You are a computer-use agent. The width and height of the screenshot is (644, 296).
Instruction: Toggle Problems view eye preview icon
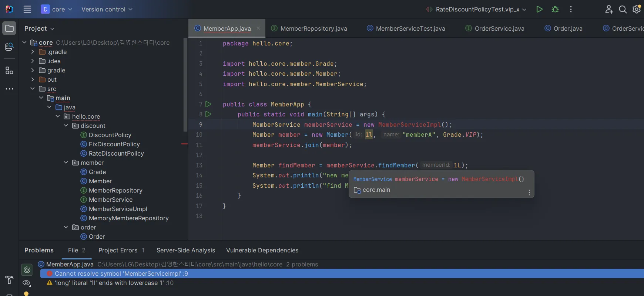(27, 283)
